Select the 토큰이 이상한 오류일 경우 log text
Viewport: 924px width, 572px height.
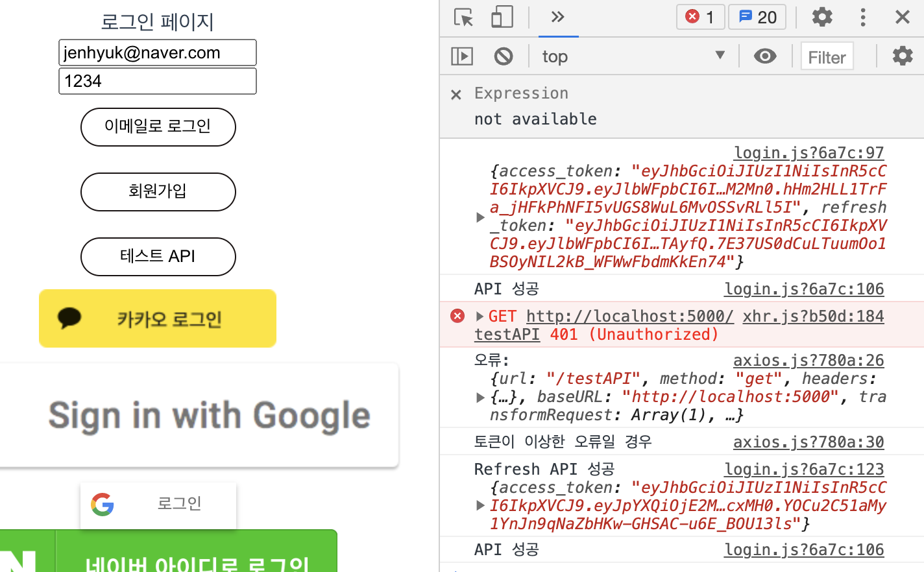pyautogui.click(x=563, y=442)
